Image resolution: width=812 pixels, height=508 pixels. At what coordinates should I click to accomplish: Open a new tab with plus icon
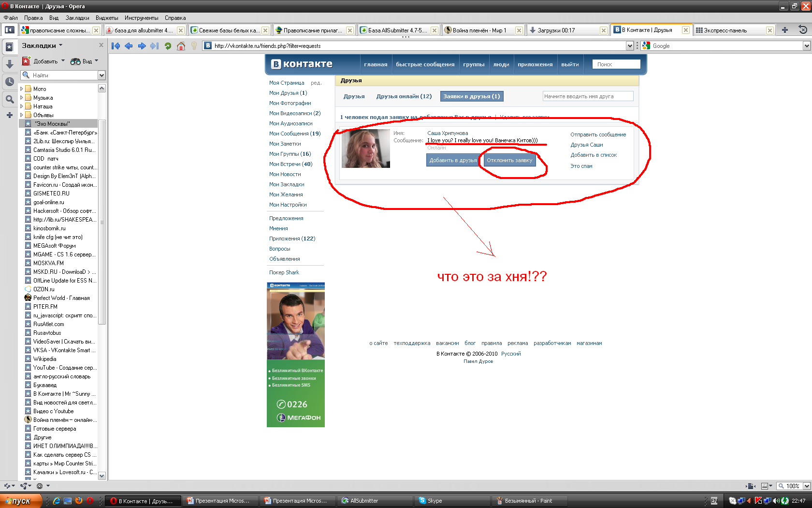[x=785, y=30]
